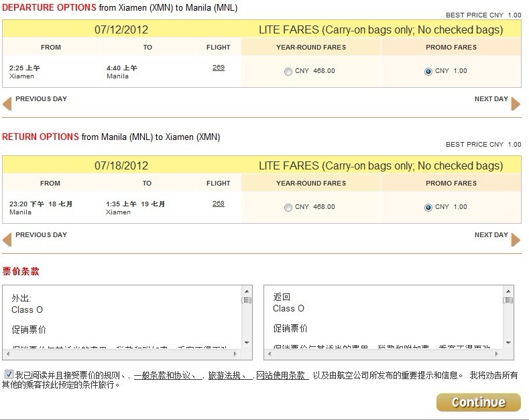
Task: Toggle the fare rules agreement checkbox
Action: pyautogui.click(x=8, y=374)
